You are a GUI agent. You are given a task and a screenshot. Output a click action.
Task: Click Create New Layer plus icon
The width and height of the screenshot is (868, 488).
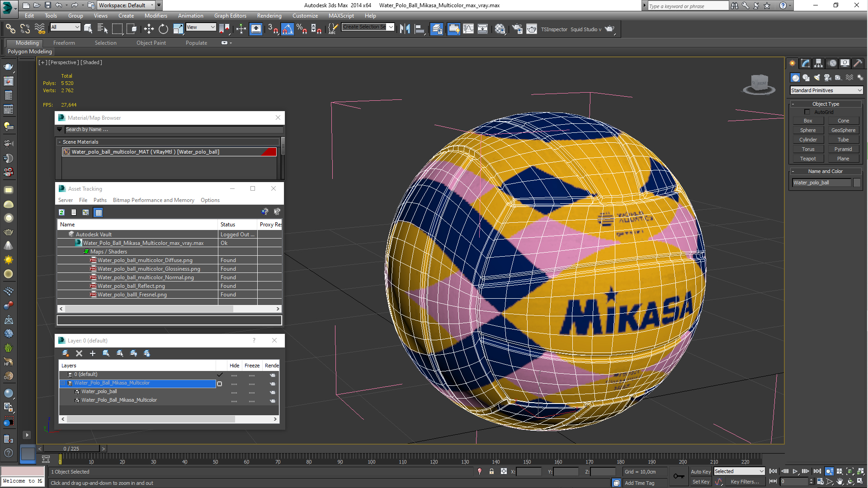(93, 353)
